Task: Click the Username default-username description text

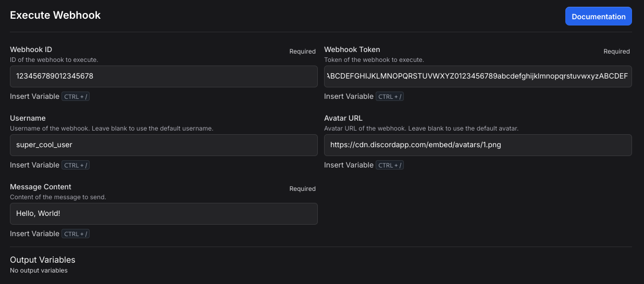Action: 112,128
